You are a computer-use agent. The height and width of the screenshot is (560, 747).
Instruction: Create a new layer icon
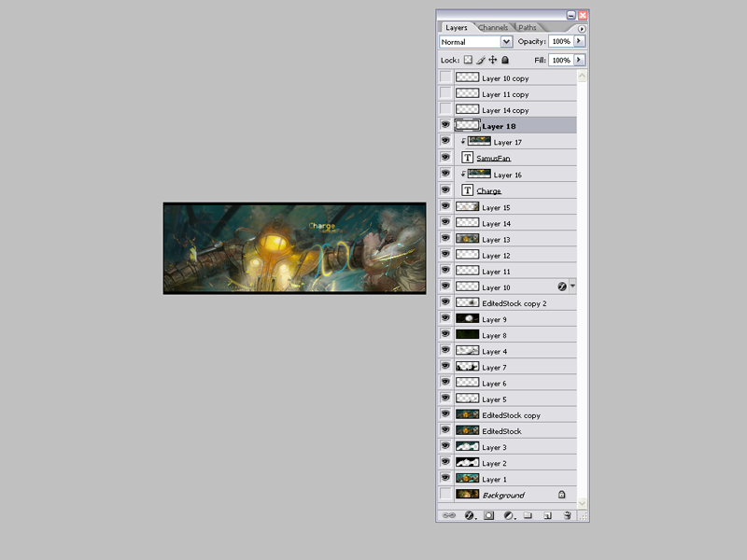tap(547, 515)
